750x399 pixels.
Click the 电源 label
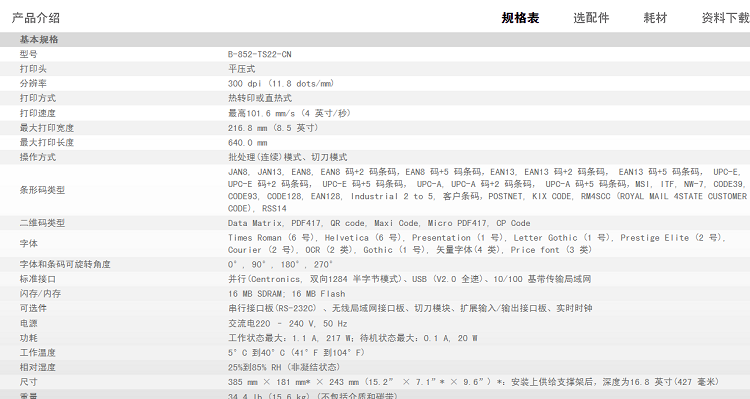point(29,324)
